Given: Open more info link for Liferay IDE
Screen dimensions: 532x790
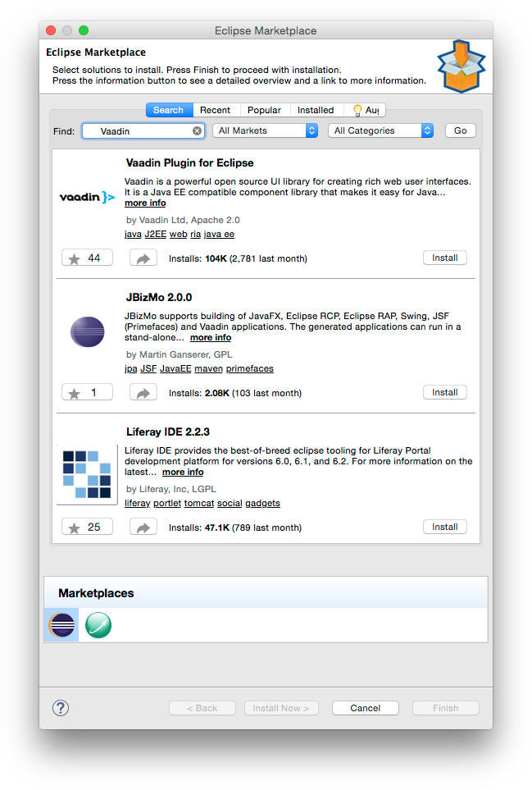Looking at the screenshot, I should (183, 473).
